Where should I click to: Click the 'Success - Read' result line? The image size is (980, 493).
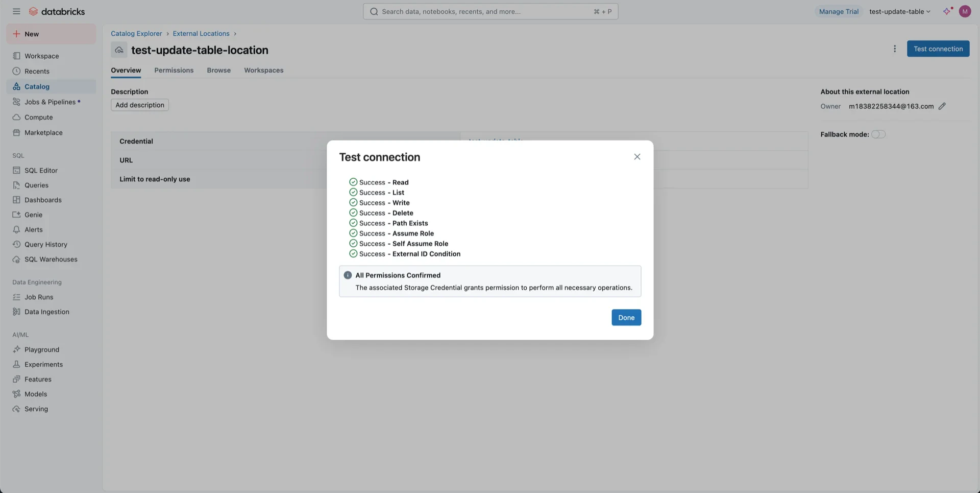pyautogui.click(x=379, y=182)
